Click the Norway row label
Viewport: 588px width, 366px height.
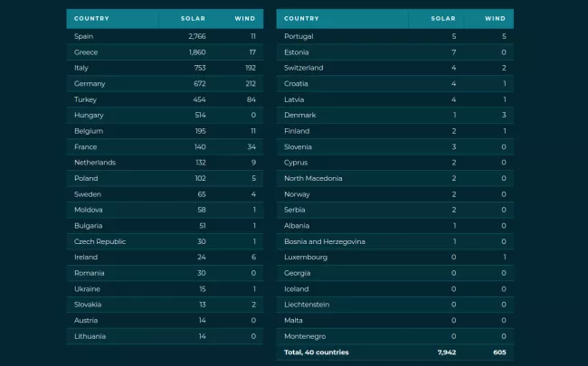point(297,194)
